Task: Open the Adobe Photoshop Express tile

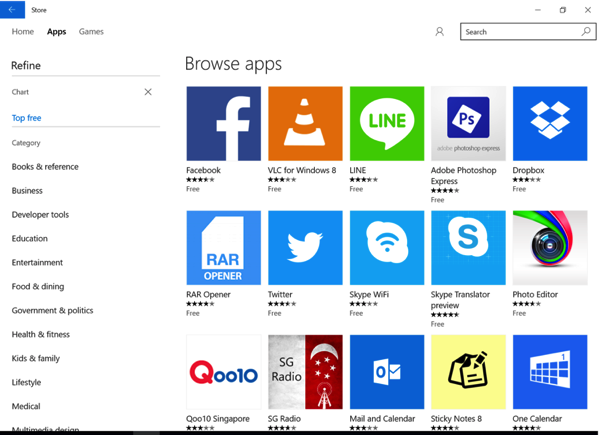Action: pos(468,123)
